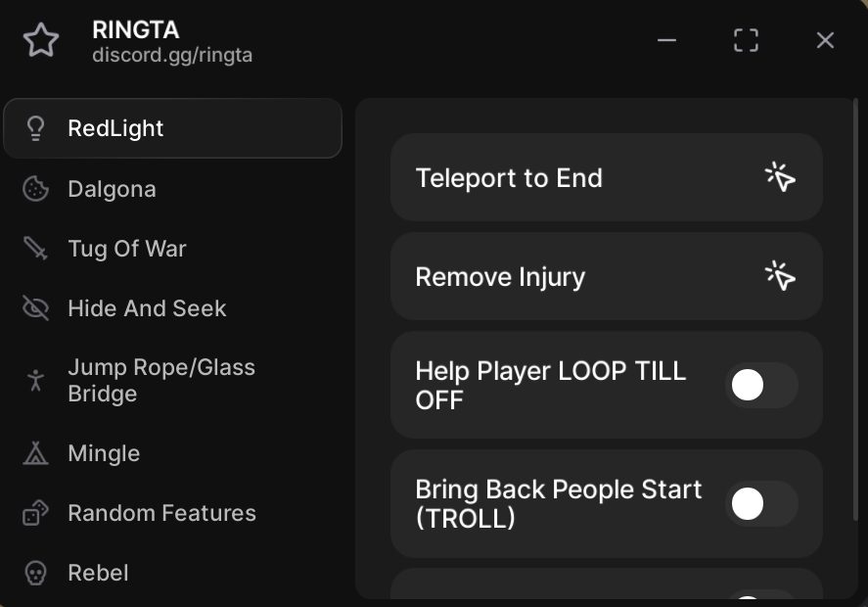Click the scrollbar on the right panel
This screenshot has width=868, height=607.
pyautogui.click(x=855, y=310)
